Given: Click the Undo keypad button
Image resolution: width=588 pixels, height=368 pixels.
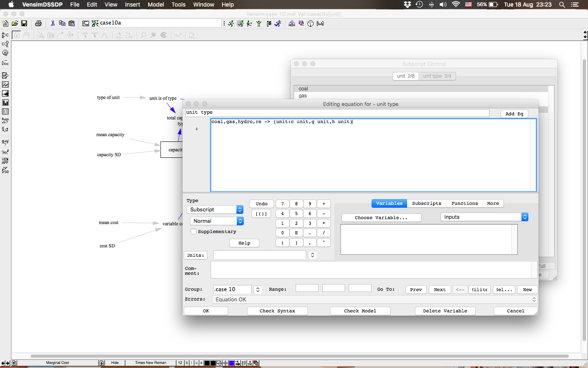Looking at the screenshot, I should pos(262,204).
